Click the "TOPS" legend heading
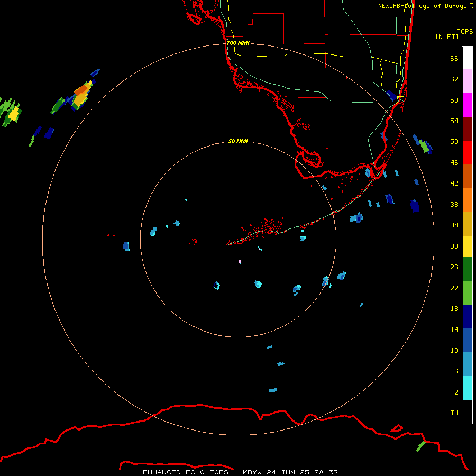Viewport: 476px width, 476px height. coord(465,31)
